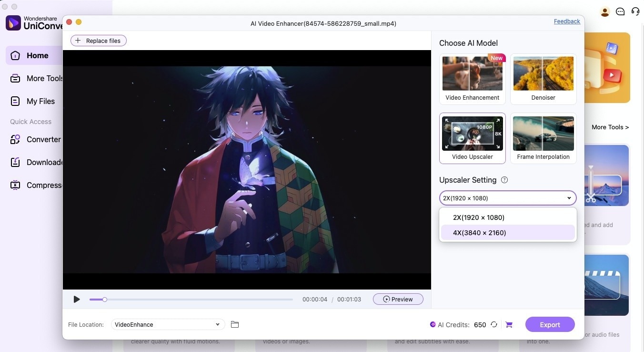Open the user account profile icon
The height and width of the screenshot is (352, 644).
click(x=605, y=12)
